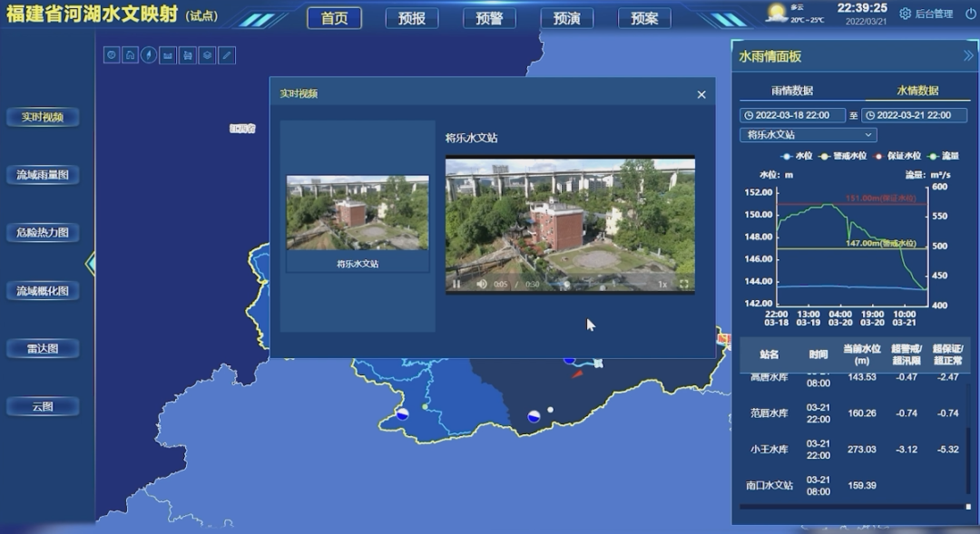Click the 时间 column header
The width and height of the screenshot is (980, 534).
tap(818, 354)
